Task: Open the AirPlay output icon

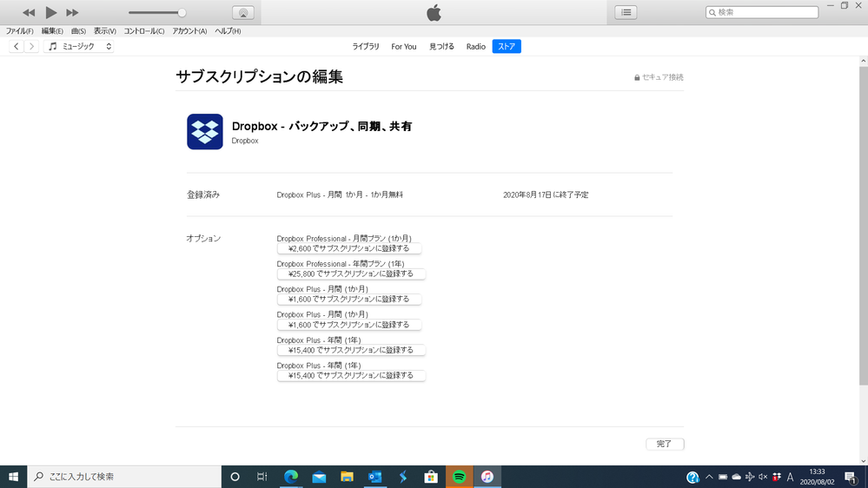Action: pos(243,12)
